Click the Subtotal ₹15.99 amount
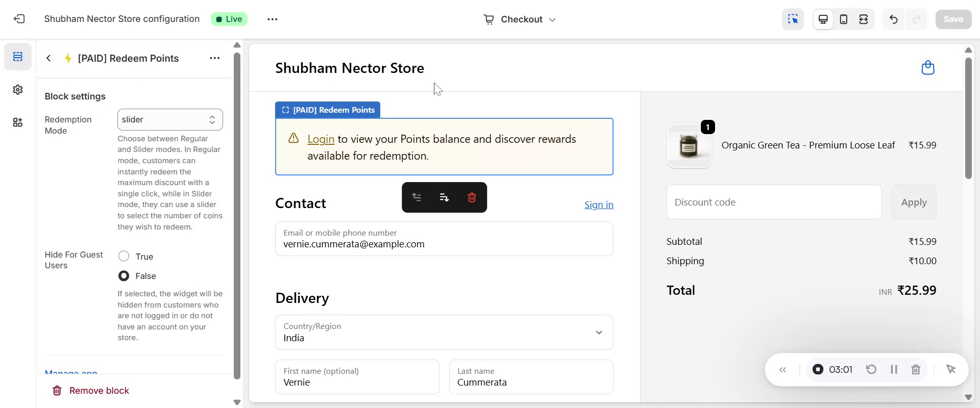 [x=922, y=241]
